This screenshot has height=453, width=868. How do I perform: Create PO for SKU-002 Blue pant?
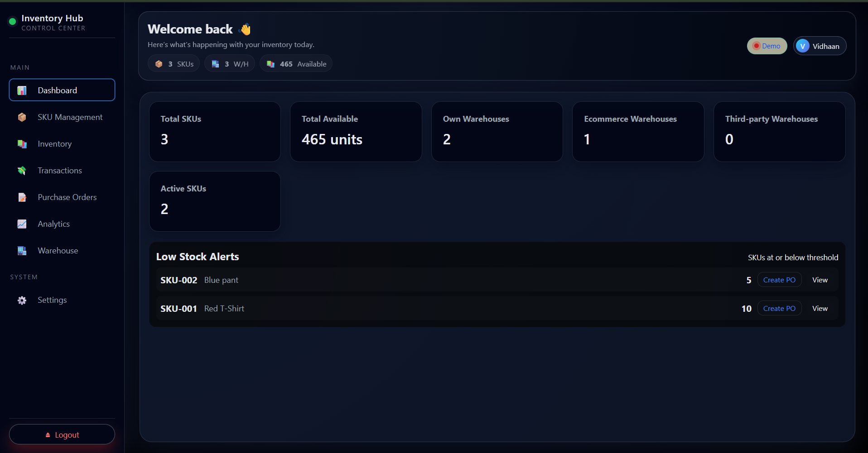pos(779,279)
